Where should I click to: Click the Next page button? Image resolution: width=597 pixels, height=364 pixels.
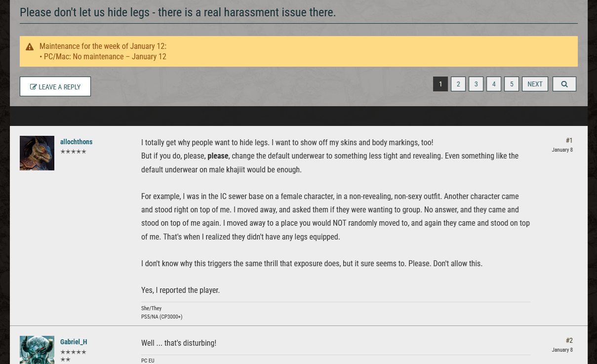[x=535, y=84]
